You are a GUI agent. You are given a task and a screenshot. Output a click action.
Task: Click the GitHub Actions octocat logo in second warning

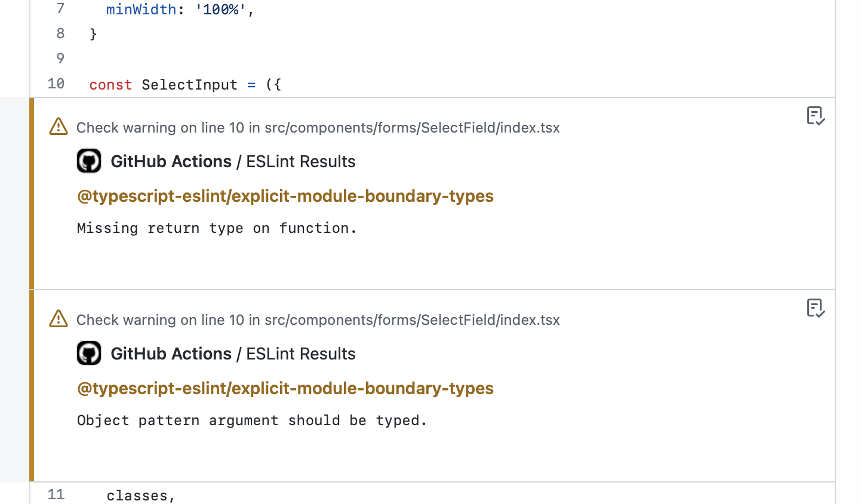(x=89, y=352)
